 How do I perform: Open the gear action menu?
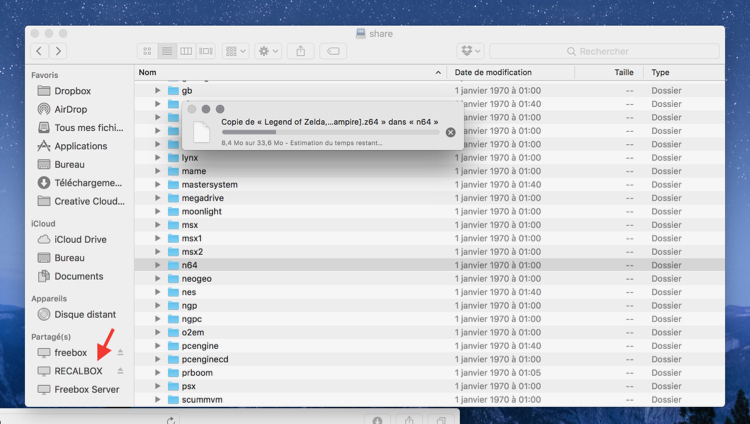(268, 51)
